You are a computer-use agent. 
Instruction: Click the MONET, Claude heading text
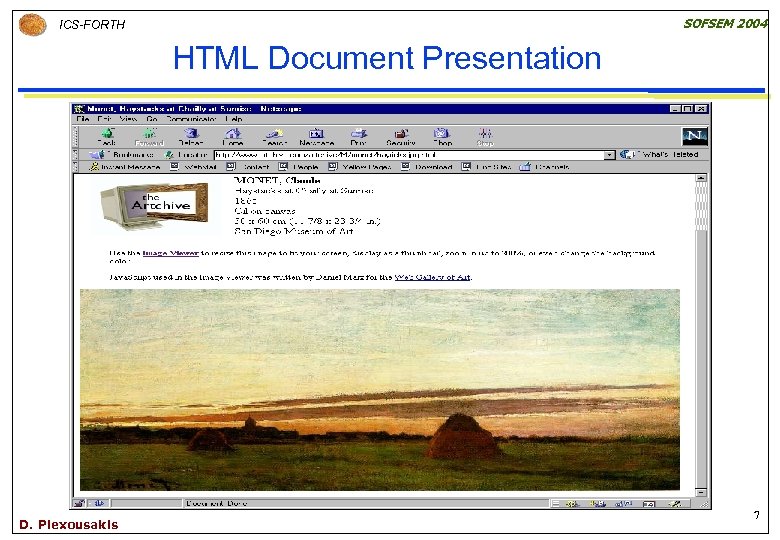coord(277,180)
